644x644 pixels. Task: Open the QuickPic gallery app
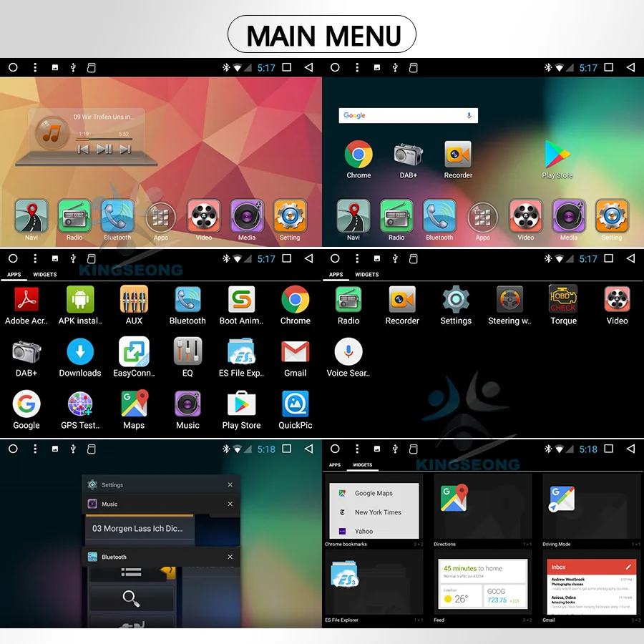tap(296, 404)
